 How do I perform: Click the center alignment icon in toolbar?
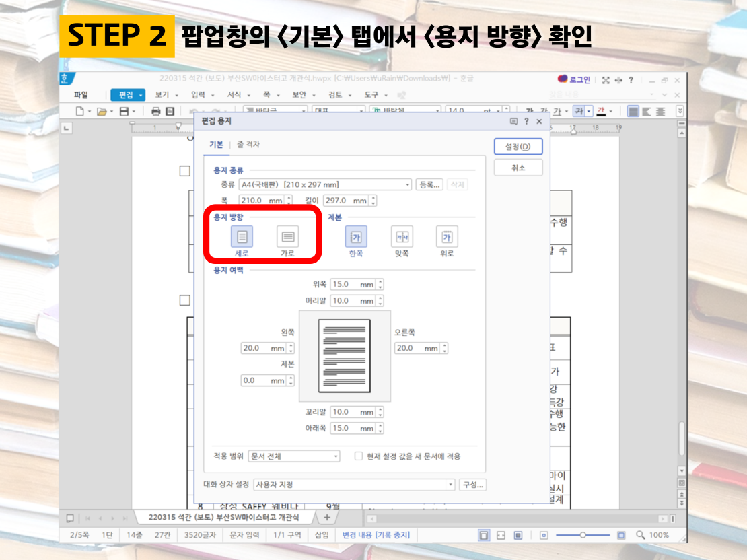tap(660, 112)
